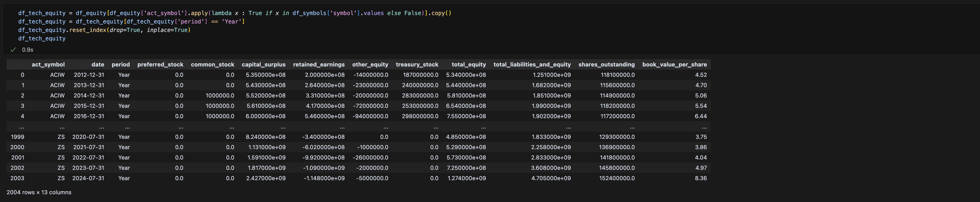Screen dimensions: 980x202
Task: Click the preferred_stock column header
Action: pos(160,64)
